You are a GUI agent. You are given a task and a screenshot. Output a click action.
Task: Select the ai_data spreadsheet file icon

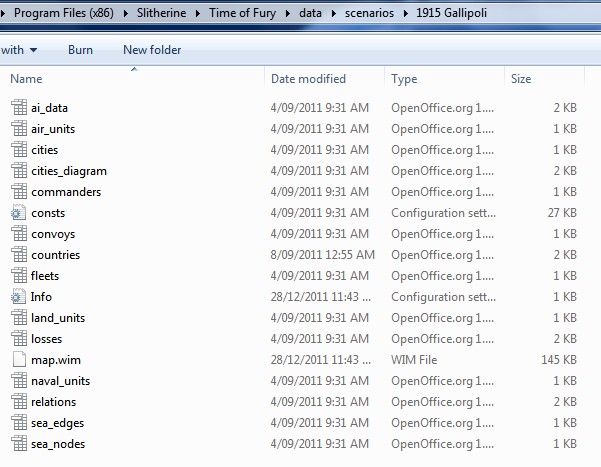point(19,108)
